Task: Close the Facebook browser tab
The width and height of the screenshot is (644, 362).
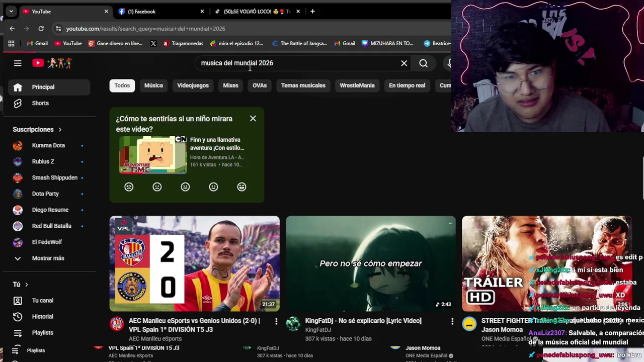Action: point(202,11)
